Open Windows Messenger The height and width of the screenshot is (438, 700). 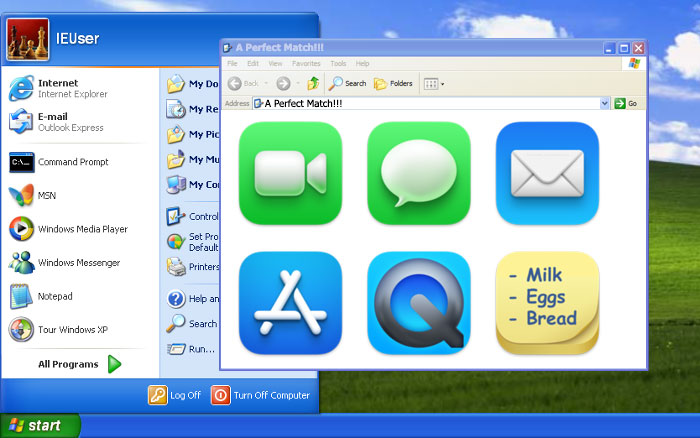coord(64,263)
